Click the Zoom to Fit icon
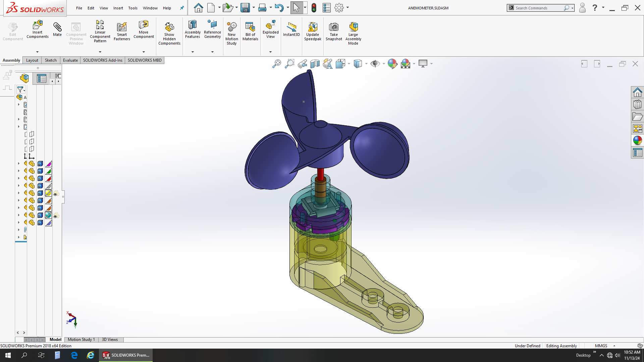644x362 pixels. (277, 64)
